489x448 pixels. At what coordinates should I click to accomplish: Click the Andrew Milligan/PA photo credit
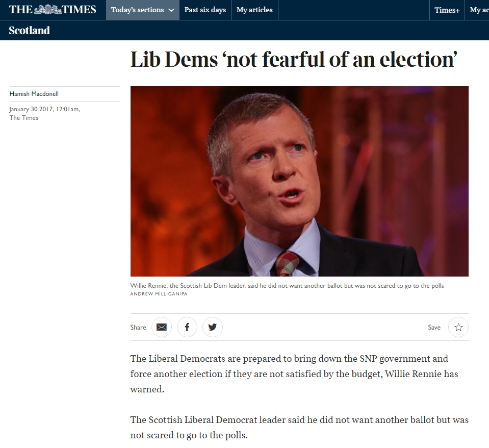(x=159, y=294)
